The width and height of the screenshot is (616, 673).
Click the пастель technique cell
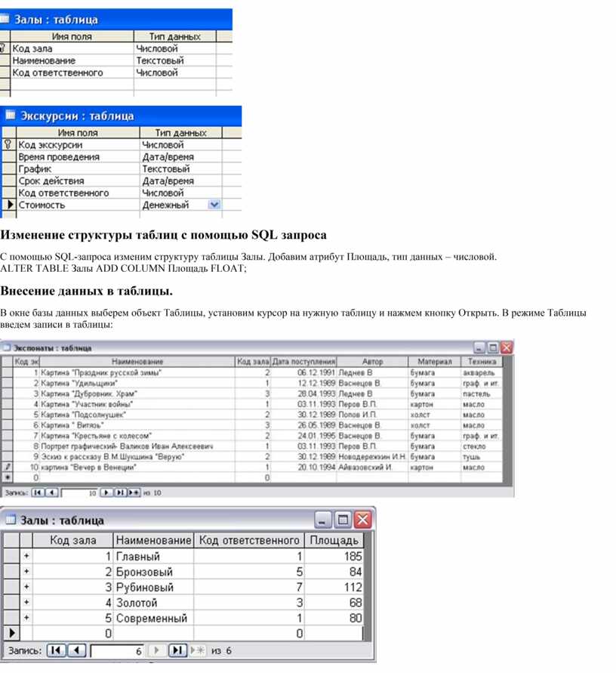pos(482,394)
